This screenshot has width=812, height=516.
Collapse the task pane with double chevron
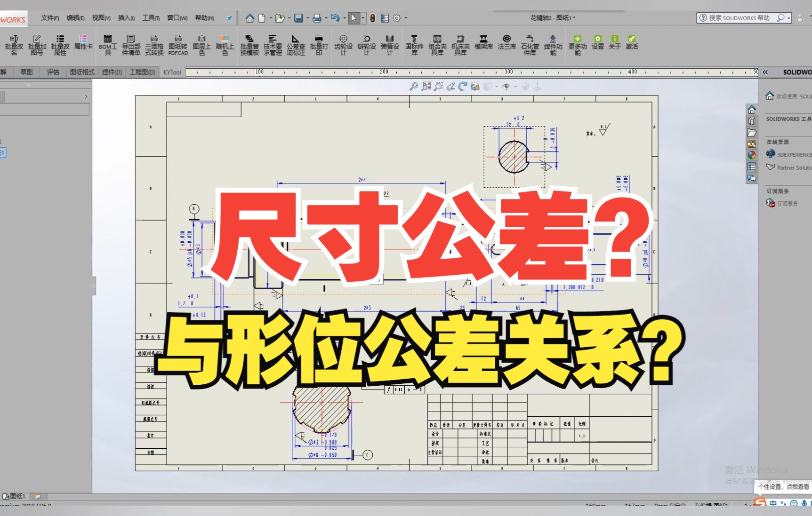pyautogui.click(x=765, y=72)
